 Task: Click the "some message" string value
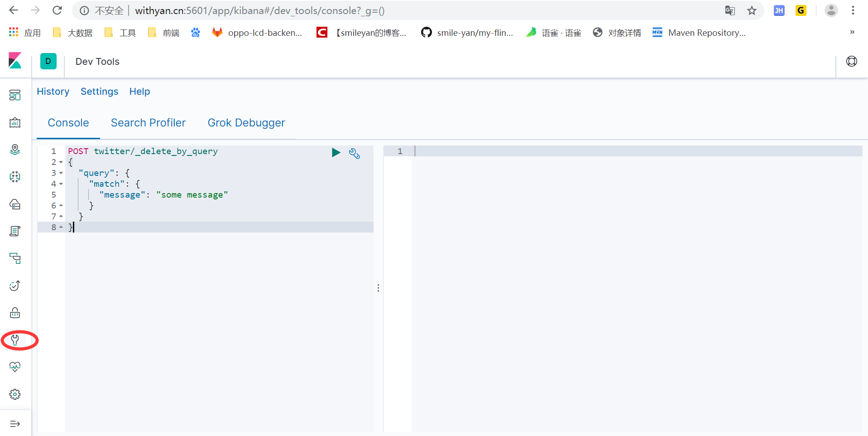[192, 195]
